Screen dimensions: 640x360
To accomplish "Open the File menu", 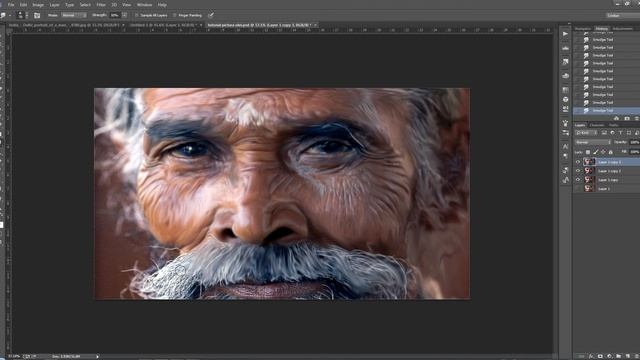I will tap(11, 5).
